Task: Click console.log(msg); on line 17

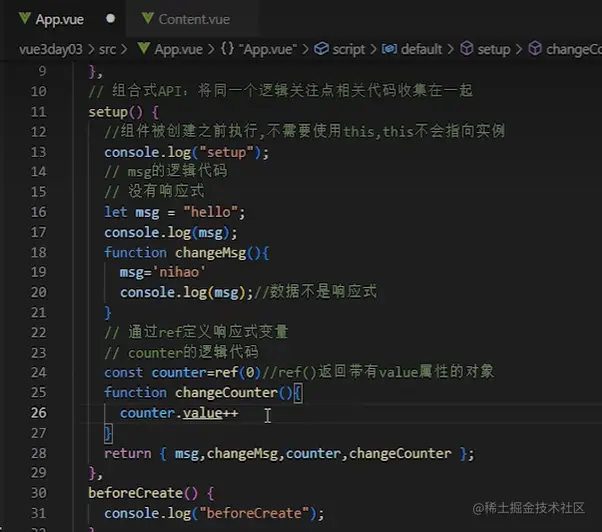Action: pos(170,233)
